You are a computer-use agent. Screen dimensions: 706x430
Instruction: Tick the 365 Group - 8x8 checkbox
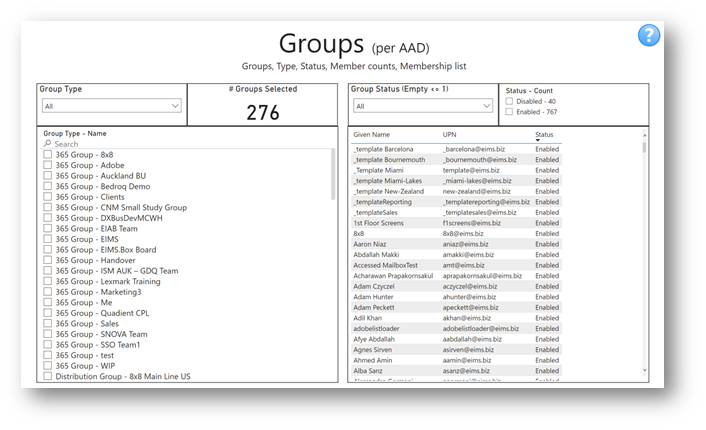[47, 154]
